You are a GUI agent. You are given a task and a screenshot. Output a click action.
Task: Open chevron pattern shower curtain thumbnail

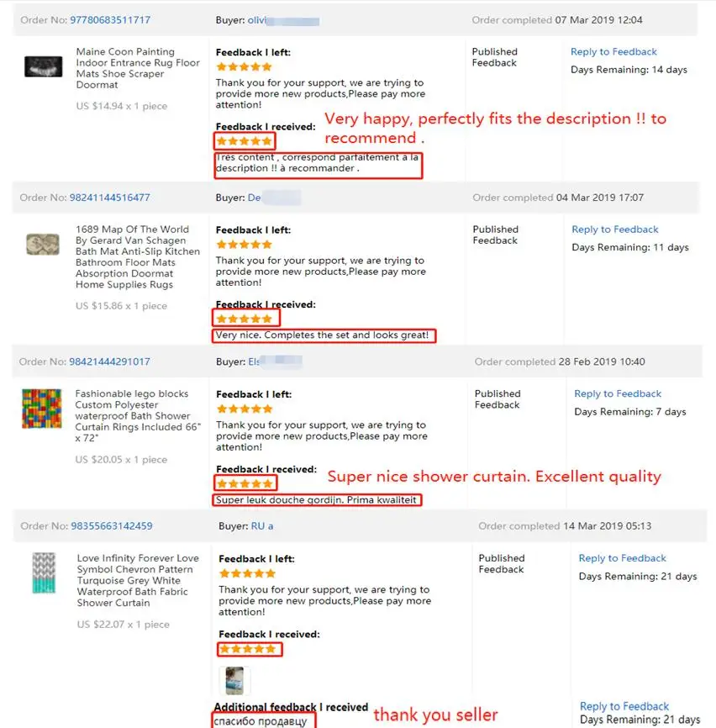pos(44,573)
